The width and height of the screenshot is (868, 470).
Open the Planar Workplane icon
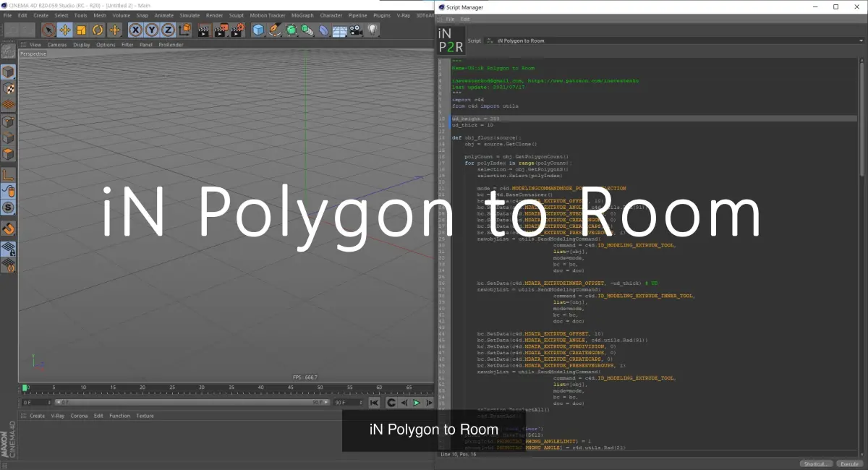tap(8, 265)
